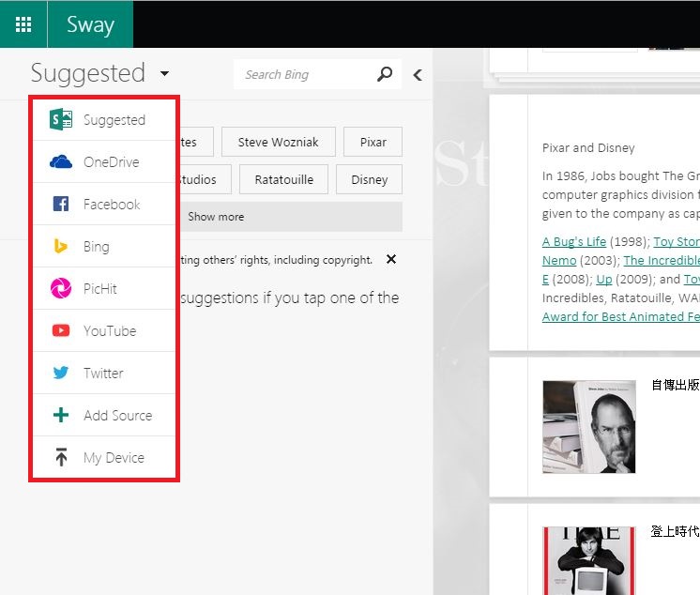Click the PicHit pink shutter icon
Screen dimensions: 700x595
coord(61,288)
